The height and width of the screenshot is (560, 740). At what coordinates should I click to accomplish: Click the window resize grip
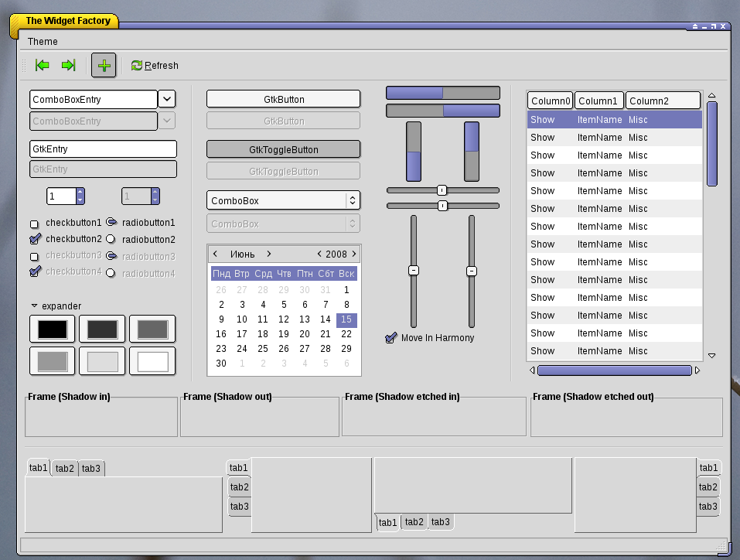721,546
